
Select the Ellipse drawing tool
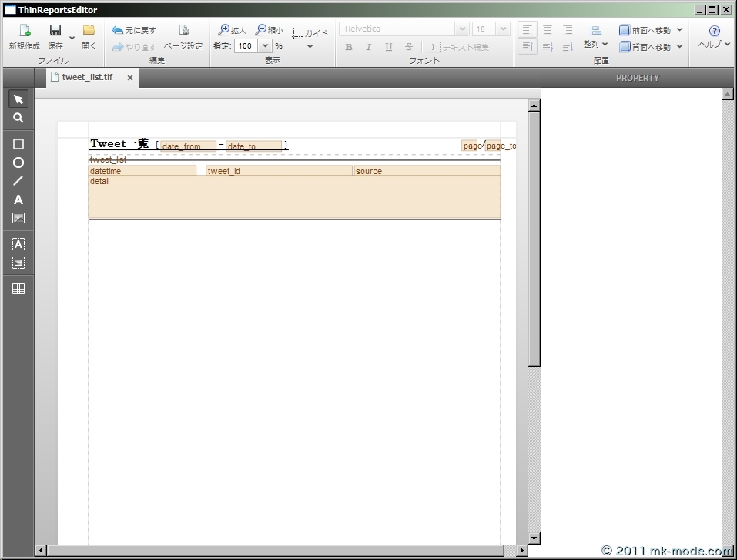18,163
